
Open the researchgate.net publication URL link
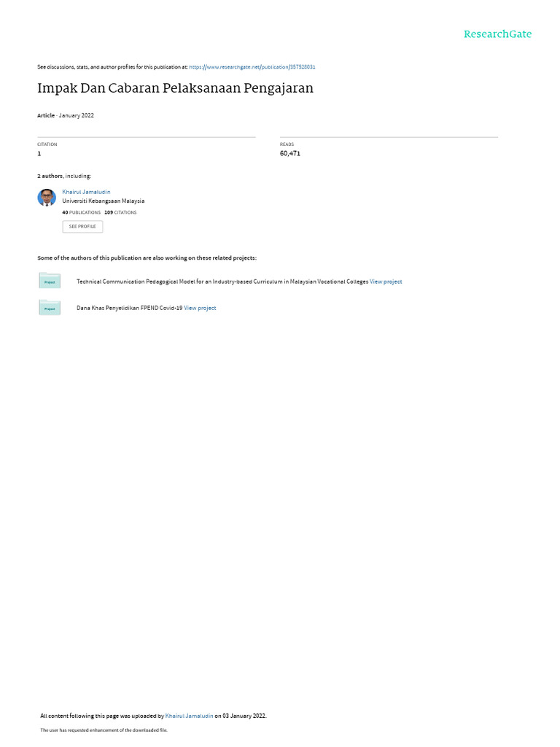point(252,67)
